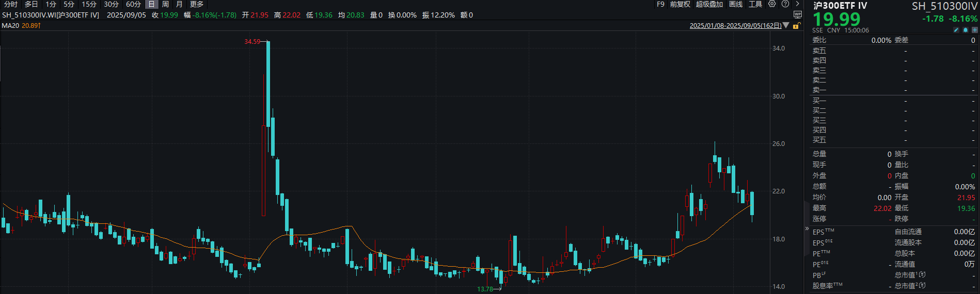Viewport: 980px width, 294px height.
Task: Toggle 前复权 price adjustment mode
Action: point(680,4)
